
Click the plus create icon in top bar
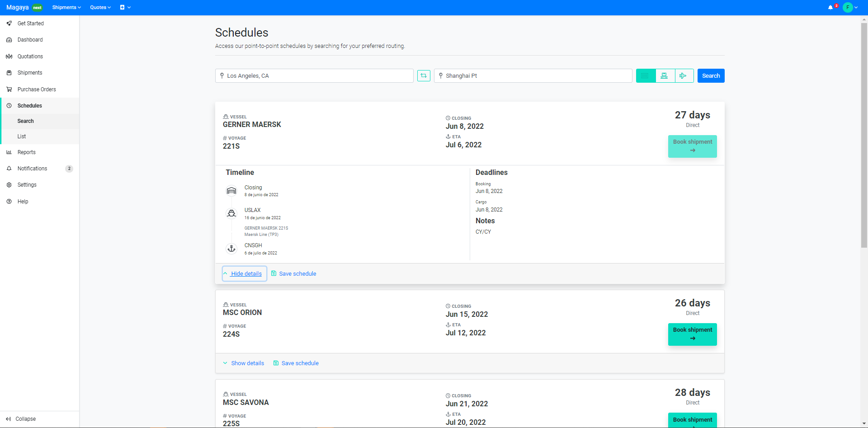pyautogui.click(x=123, y=8)
